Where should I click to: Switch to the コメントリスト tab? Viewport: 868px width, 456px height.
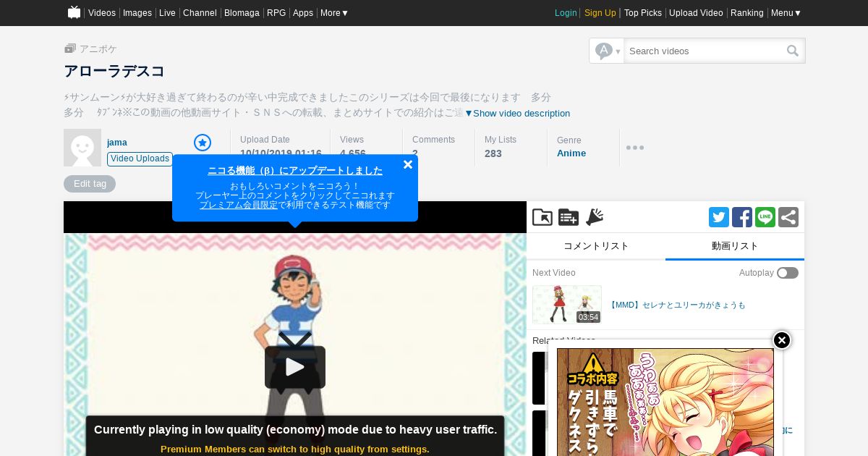point(596,246)
